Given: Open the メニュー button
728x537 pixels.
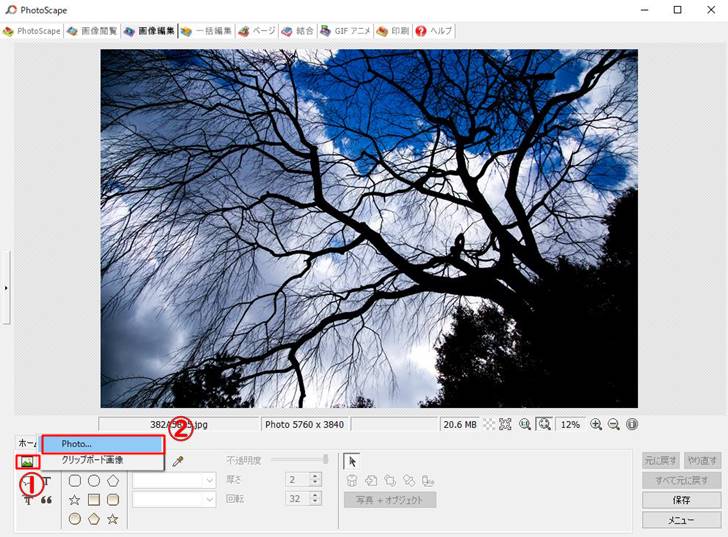Looking at the screenshot, I should (x=681, y=520).
